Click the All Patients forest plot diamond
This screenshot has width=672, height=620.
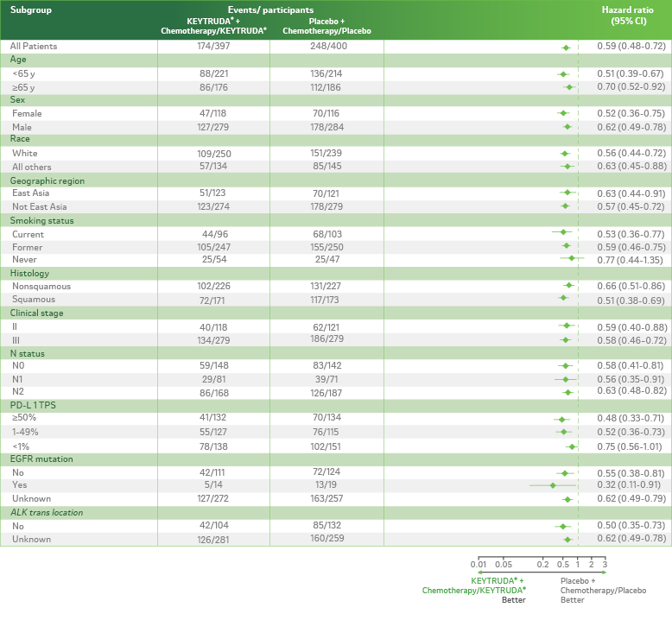[x=566, y=47]
